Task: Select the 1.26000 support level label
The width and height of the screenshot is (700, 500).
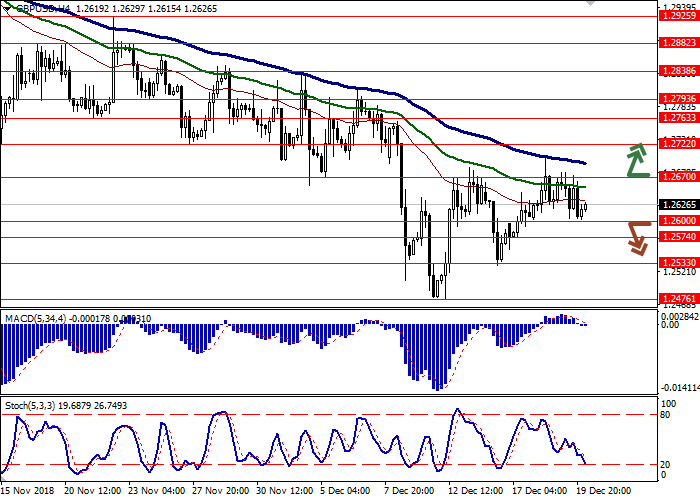Action: 676,221
